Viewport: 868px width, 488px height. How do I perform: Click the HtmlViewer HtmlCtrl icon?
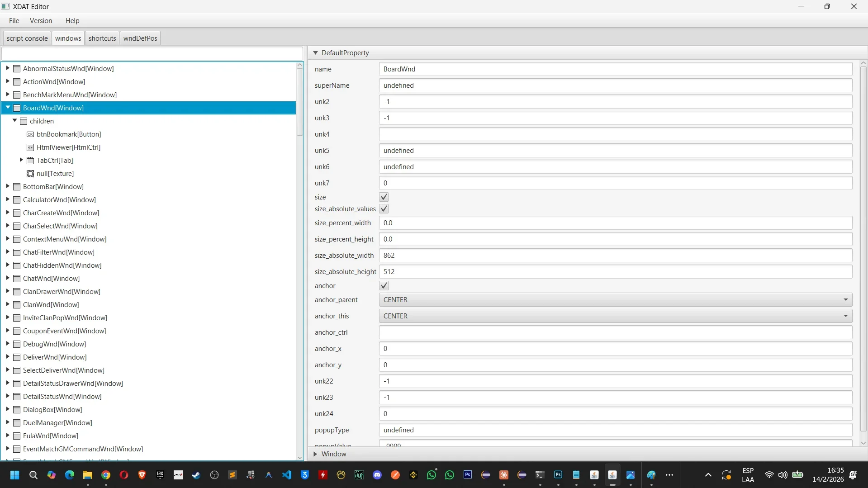[30, 147]
